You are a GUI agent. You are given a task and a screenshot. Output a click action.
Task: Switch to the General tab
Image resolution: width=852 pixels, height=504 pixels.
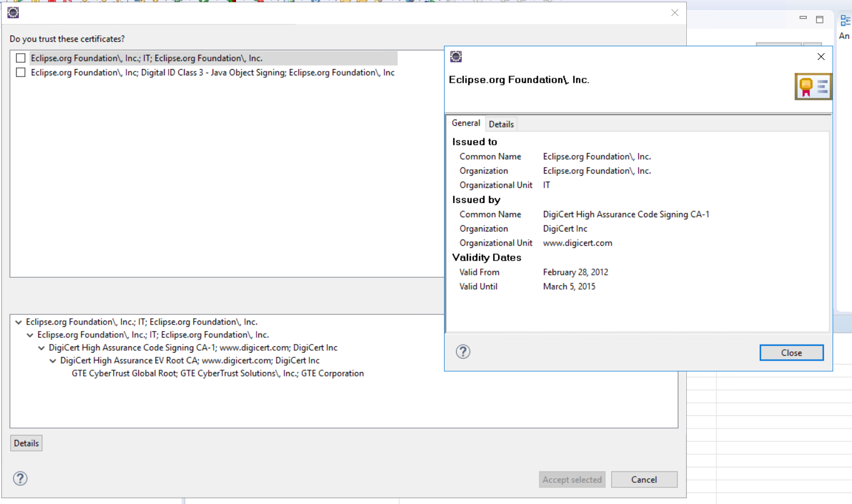click(x=466, y=123)
